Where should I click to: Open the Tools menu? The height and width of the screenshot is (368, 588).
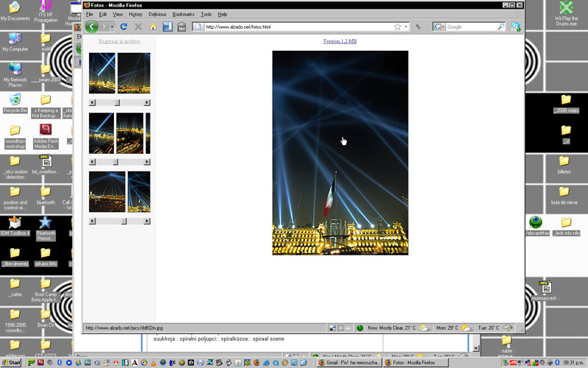207,14
